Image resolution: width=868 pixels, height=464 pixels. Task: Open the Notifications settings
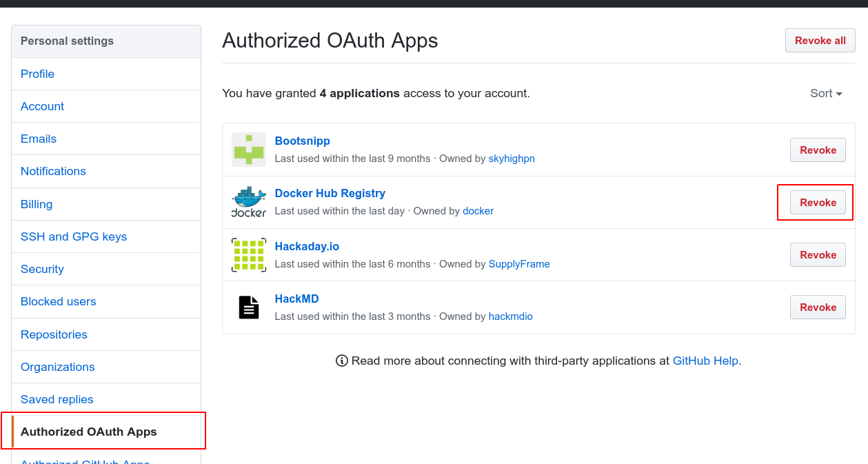click(x=53, y=171)
